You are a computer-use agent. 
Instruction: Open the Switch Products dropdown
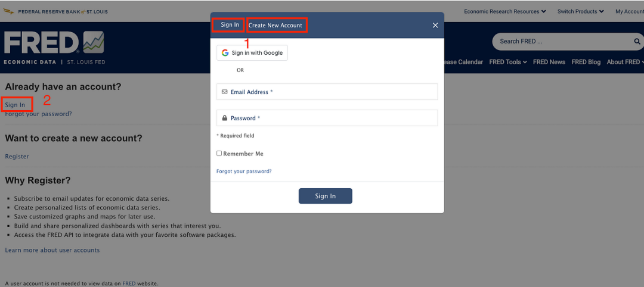coord(580,11)
